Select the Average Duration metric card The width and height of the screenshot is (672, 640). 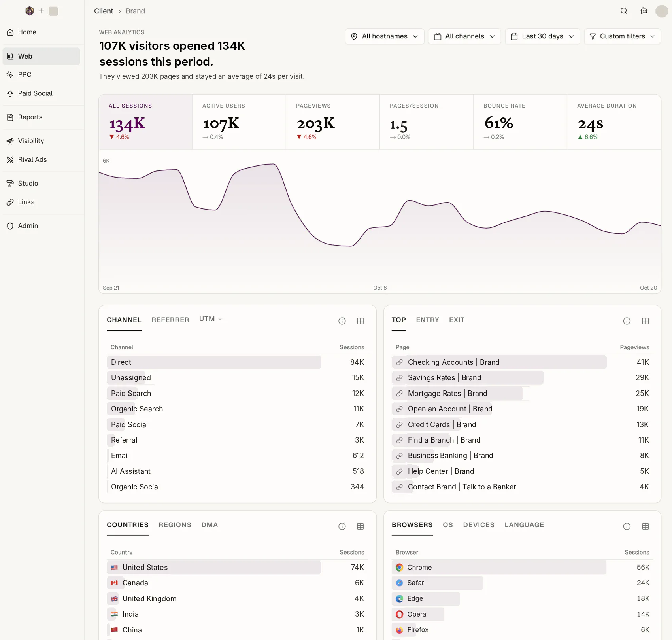614,122
